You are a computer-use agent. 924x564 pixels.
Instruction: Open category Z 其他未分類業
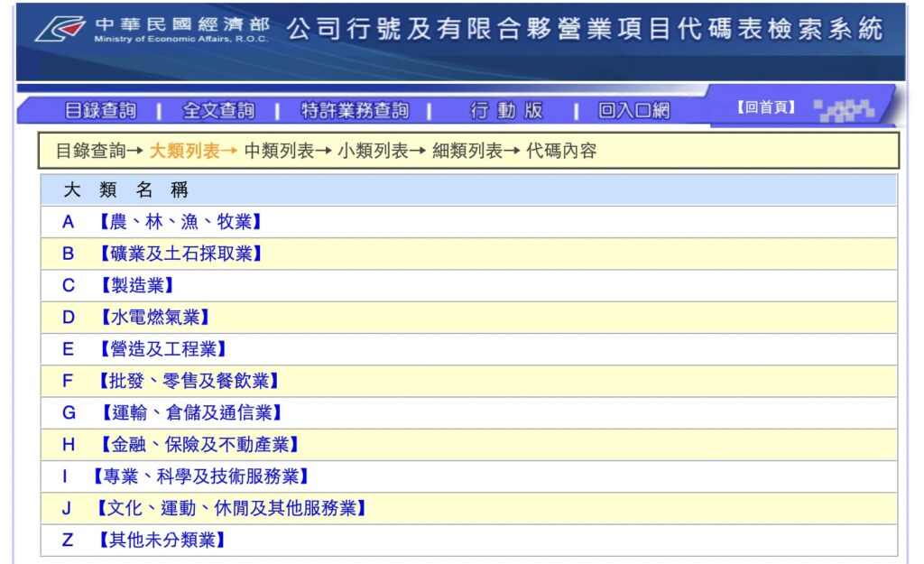[161, 541]
